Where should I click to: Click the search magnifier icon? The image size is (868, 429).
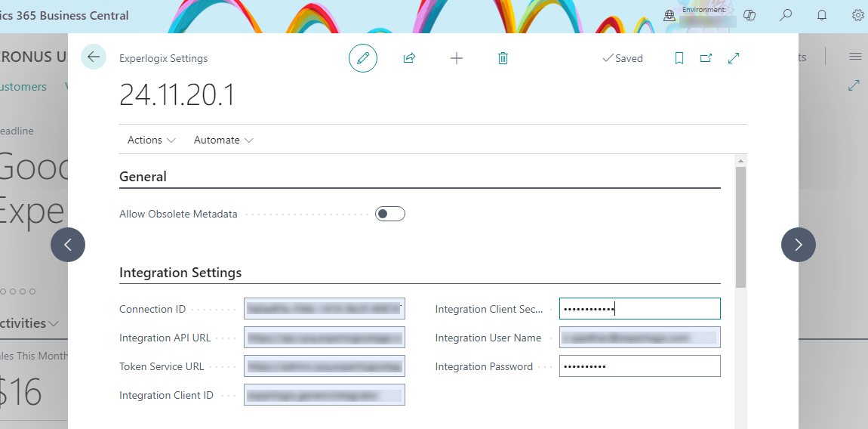[786, 15]
